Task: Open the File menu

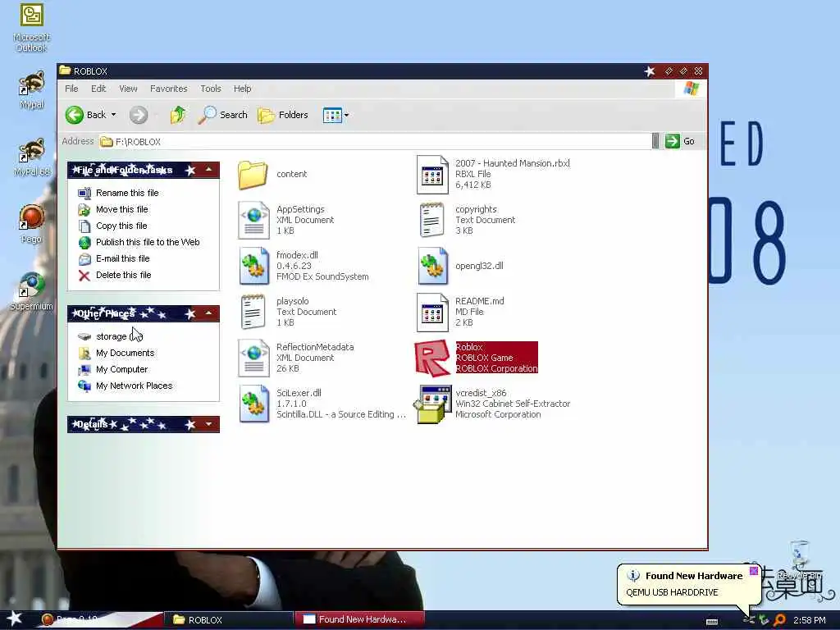Action: 71,89
